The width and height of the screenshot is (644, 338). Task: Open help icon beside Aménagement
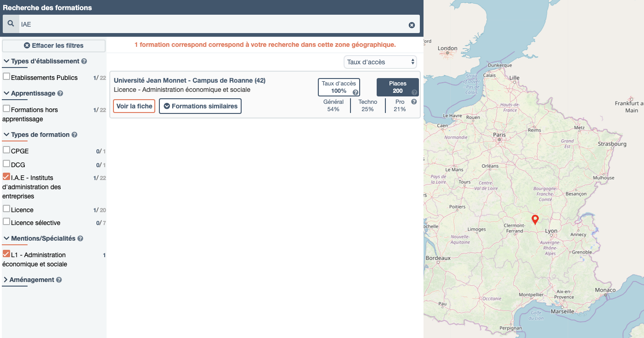click(59, 280)
